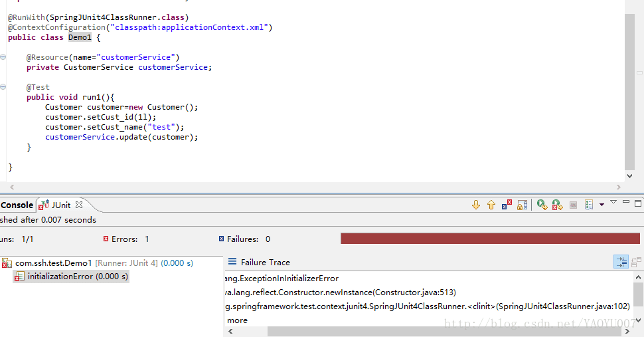This screenshot has width=644, height=337.
Task: Click Failure Trace scroll right arrow
Action: tap(627, 331)
